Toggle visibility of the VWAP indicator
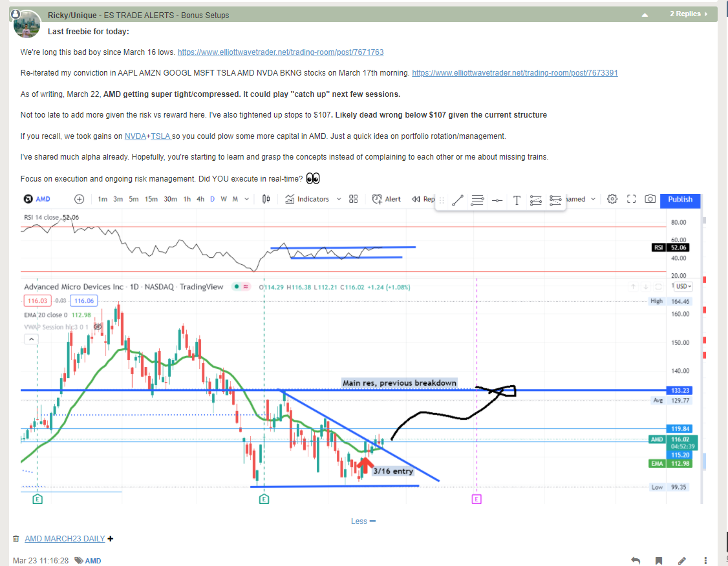Screen dimensions: 728x566 coord(98,326)
